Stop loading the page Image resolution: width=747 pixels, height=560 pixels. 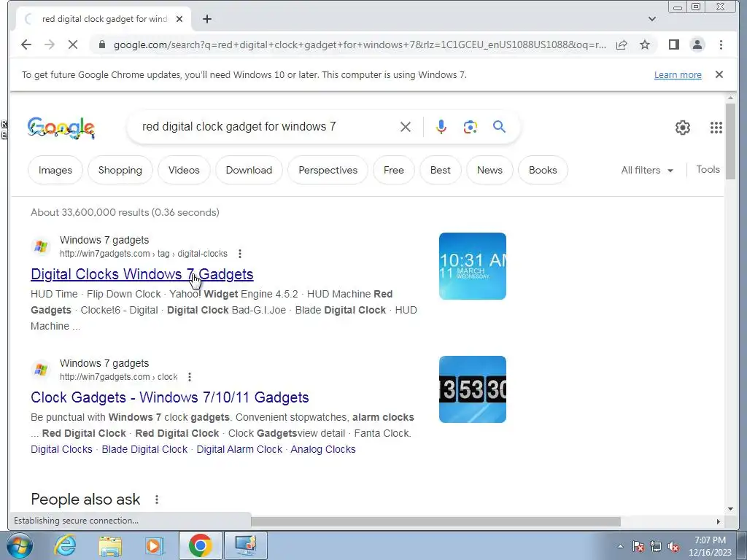pyautogui.click(x=73, y=44)
